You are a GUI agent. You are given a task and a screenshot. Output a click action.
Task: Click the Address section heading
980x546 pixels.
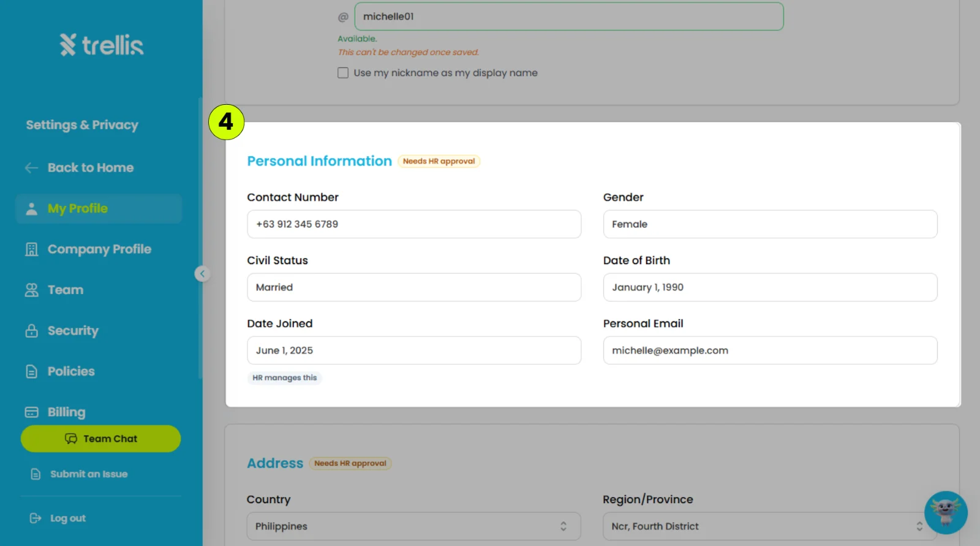(x=275, y=463)
